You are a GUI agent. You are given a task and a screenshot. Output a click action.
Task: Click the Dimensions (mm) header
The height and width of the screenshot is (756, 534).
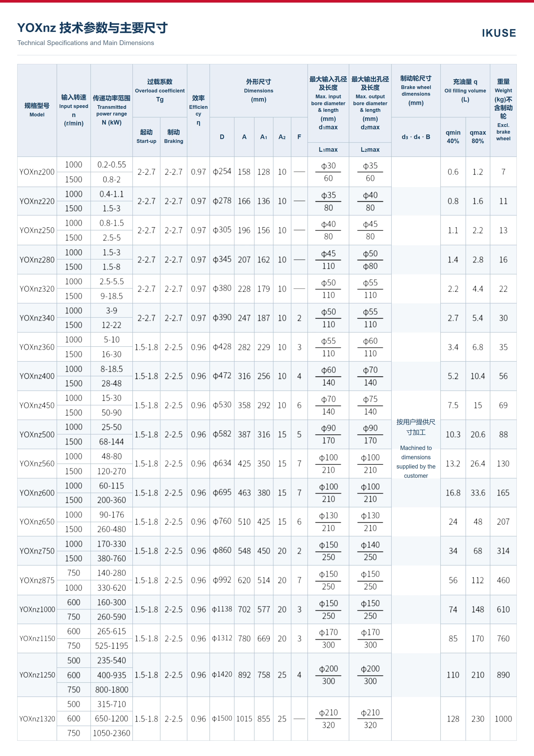tap(259, 90)
